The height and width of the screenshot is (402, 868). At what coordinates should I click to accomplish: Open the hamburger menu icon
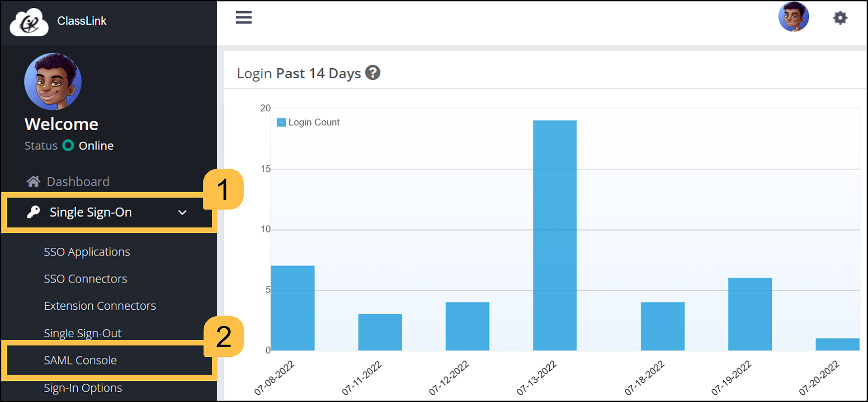pos(244,18)
